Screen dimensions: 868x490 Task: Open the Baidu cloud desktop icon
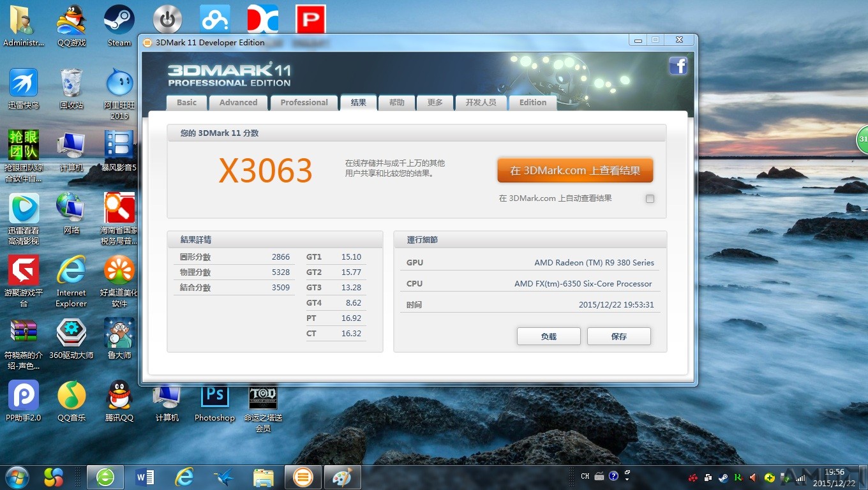215,19
